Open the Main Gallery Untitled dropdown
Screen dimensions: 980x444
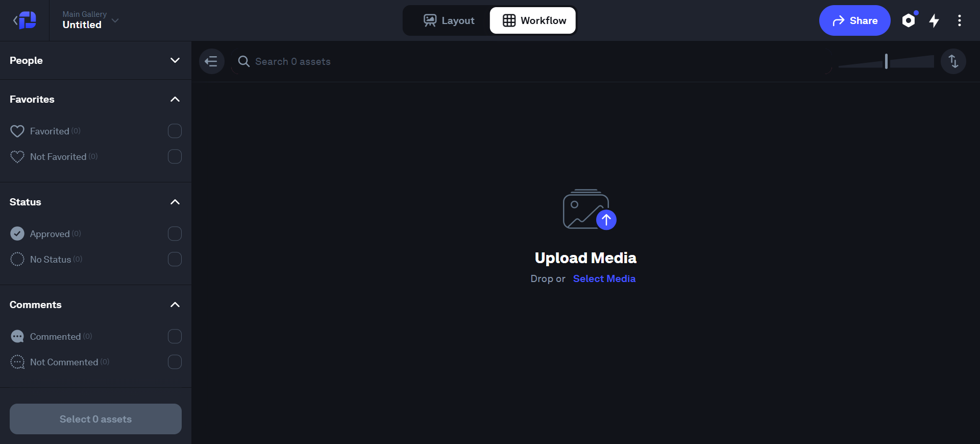click(90, 20)
